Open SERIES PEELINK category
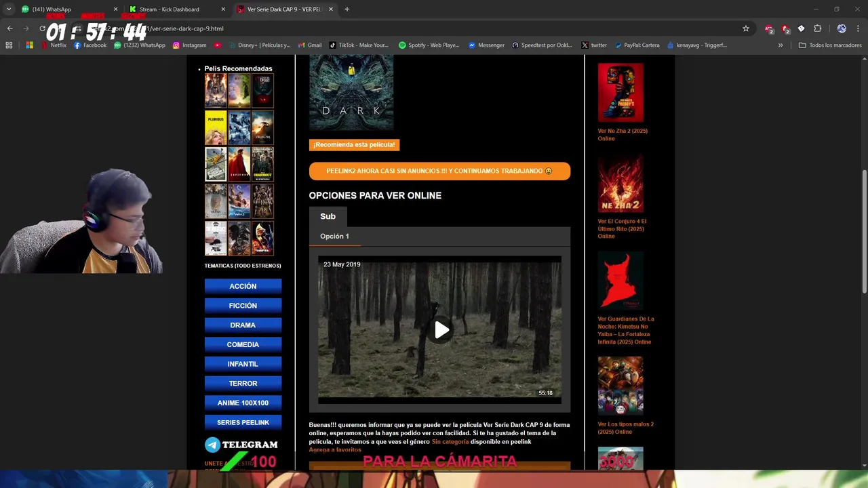Viewport: 868px width, 488px height. [243, 422]
